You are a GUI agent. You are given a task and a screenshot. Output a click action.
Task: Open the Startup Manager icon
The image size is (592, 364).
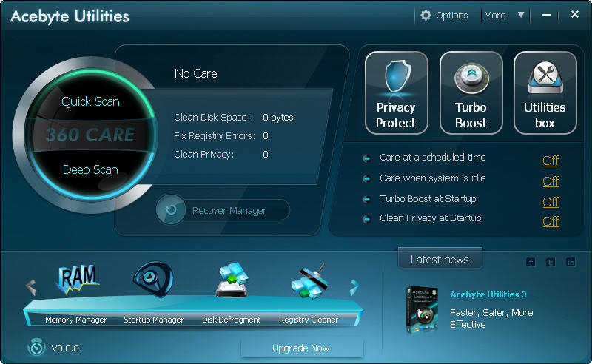coord(153,279)
